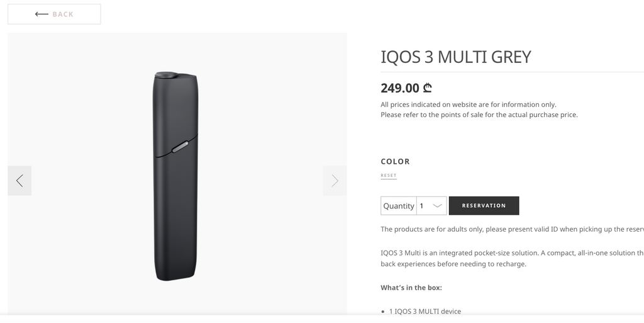Image resolution: width=644 pixels, height=323 pixels.
Task: Click the left arrow icon beside BACK
Action: click(42, 14)
